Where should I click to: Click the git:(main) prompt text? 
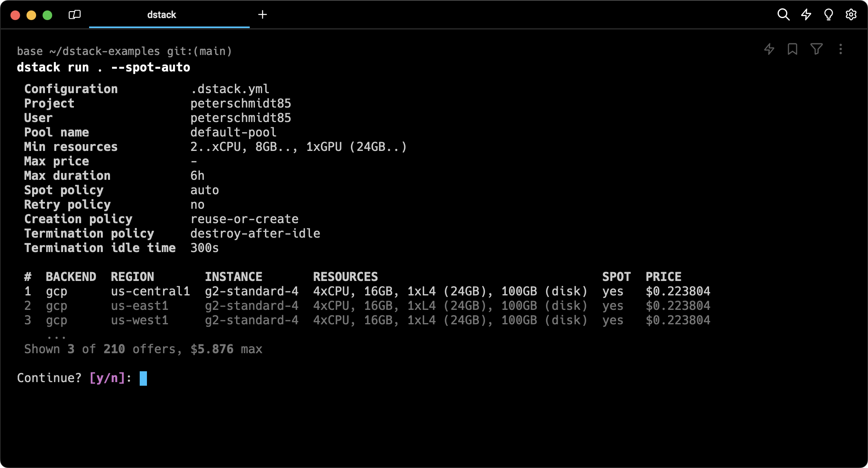point(199,51)
